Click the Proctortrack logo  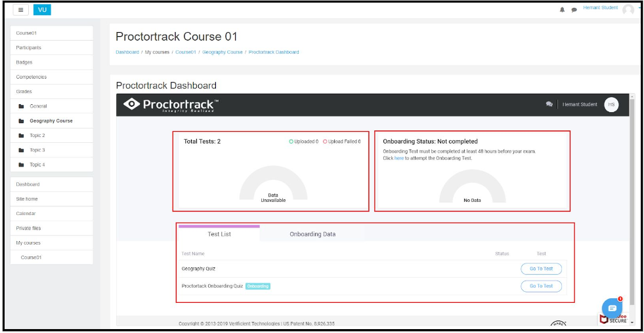click(x=171, y=105)
